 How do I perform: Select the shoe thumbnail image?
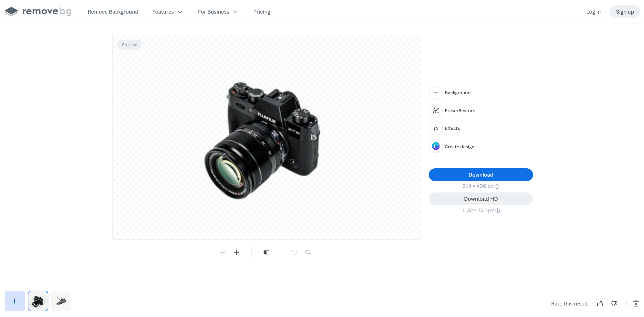coord(60,301)
